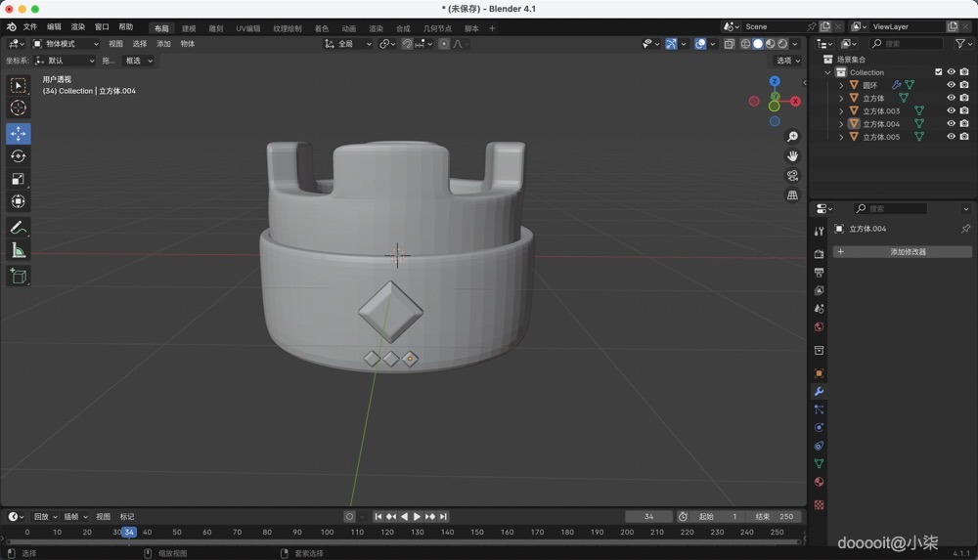Select the Scale tool in left toolbar
This screenshot has width=978, height=560.
(x=18, y=179)
